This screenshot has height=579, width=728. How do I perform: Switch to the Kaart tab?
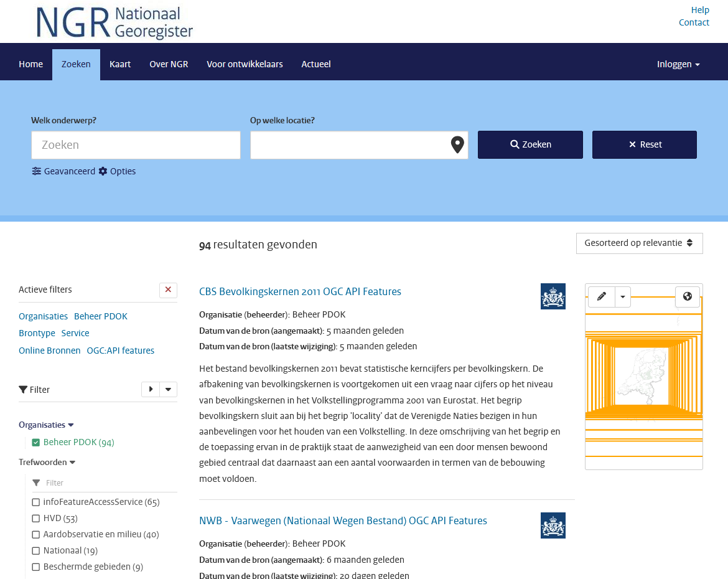click(119, 64)
